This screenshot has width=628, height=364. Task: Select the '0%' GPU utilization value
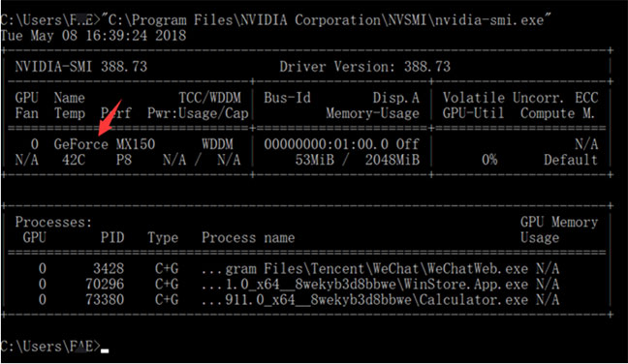[489, 160]
